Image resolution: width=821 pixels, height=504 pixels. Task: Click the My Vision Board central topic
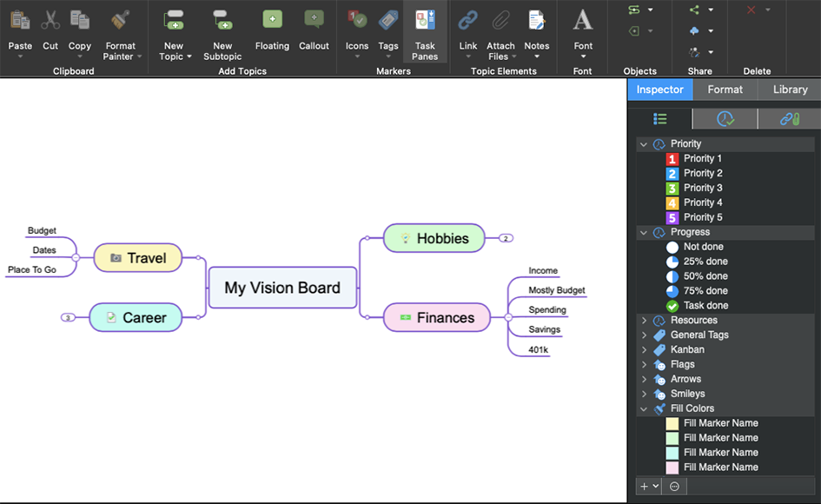coord(282,288)
